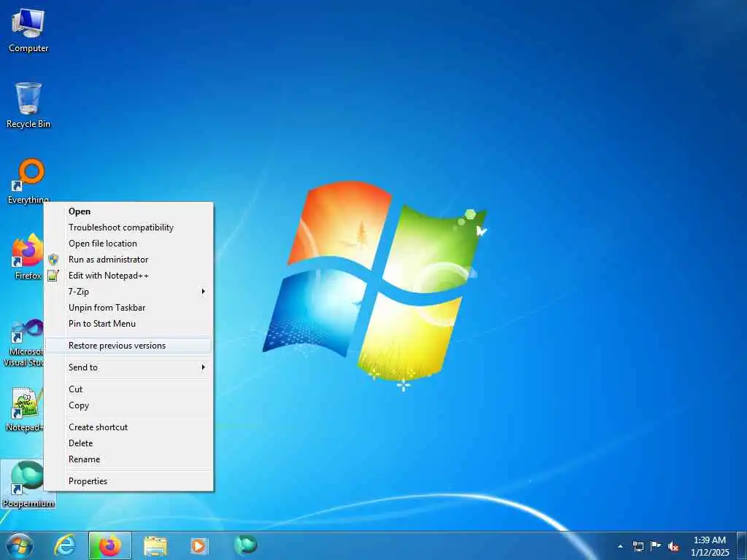
Task: Show hidden tray icons arrow
Action: click(x=620, y=546)
